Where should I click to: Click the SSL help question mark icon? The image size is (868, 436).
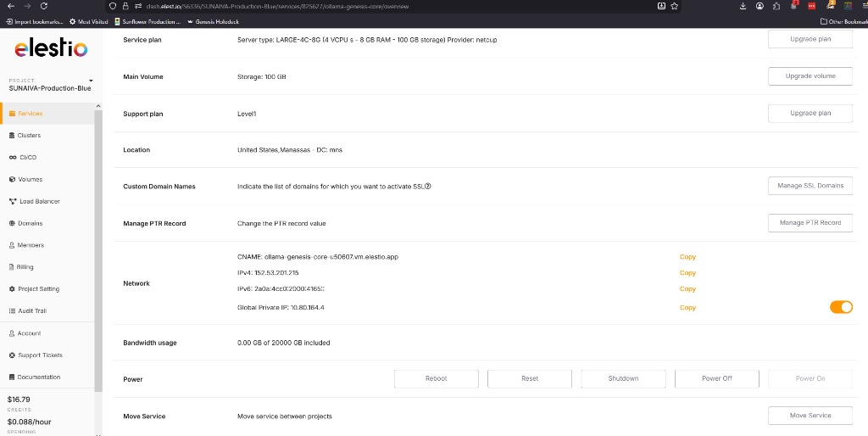[x=428, y=187]
